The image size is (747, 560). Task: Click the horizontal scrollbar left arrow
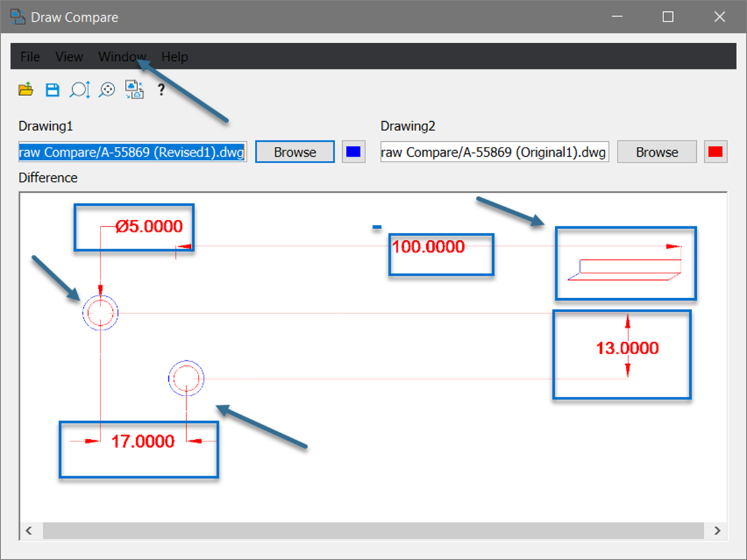coord(30,530)
